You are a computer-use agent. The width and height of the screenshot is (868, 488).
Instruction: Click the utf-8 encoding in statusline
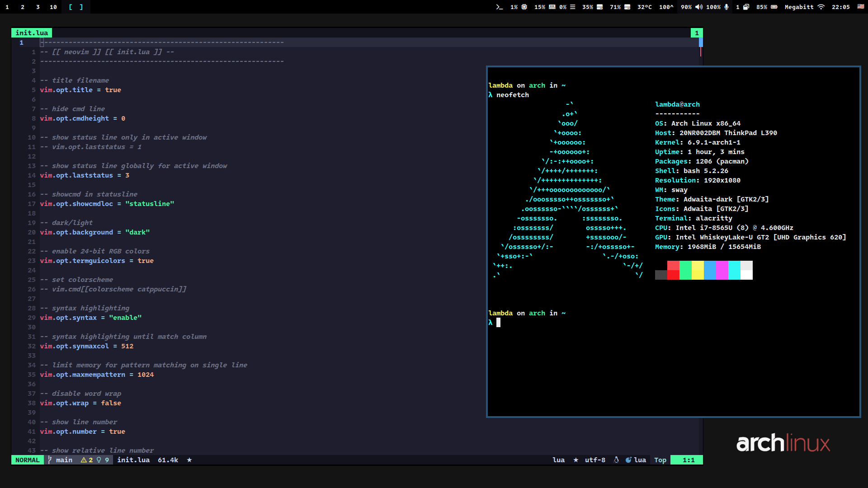(595, 460)
